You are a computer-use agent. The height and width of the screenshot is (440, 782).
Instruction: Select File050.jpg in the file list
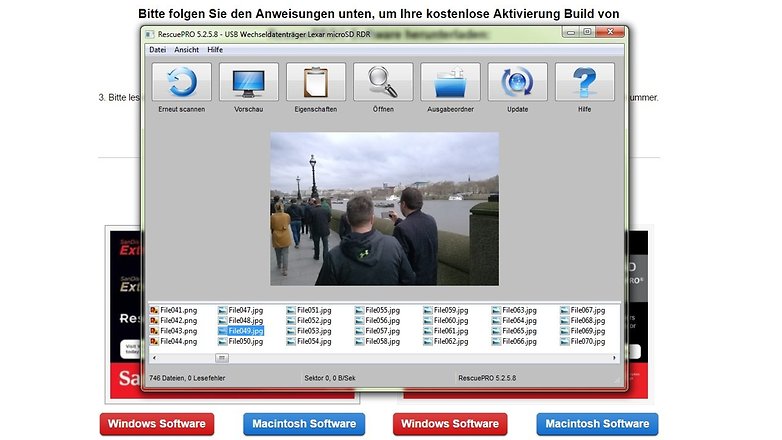[241, 342]
